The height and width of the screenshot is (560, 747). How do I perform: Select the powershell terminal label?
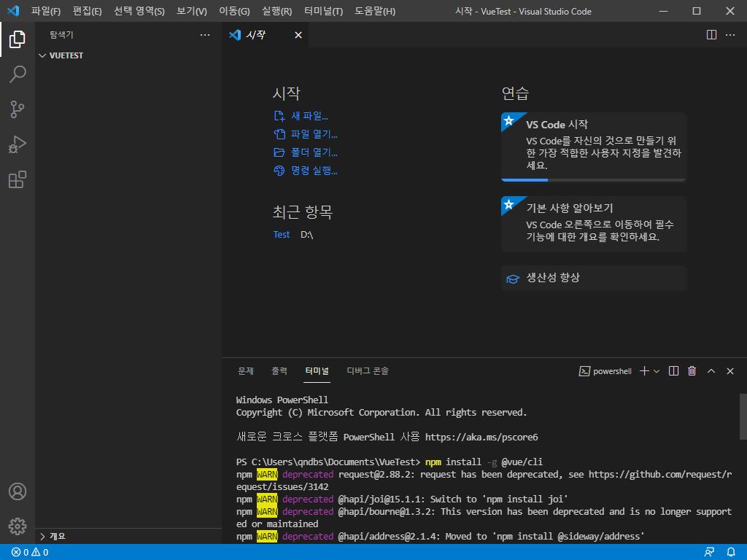(605, 371)
